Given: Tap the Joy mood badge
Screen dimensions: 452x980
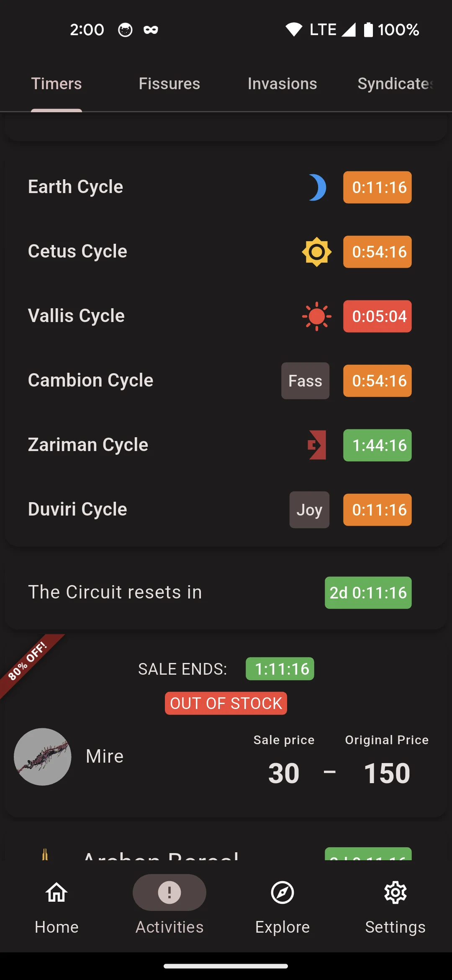Looking at the screenshot, I should [x=309, y=510].
